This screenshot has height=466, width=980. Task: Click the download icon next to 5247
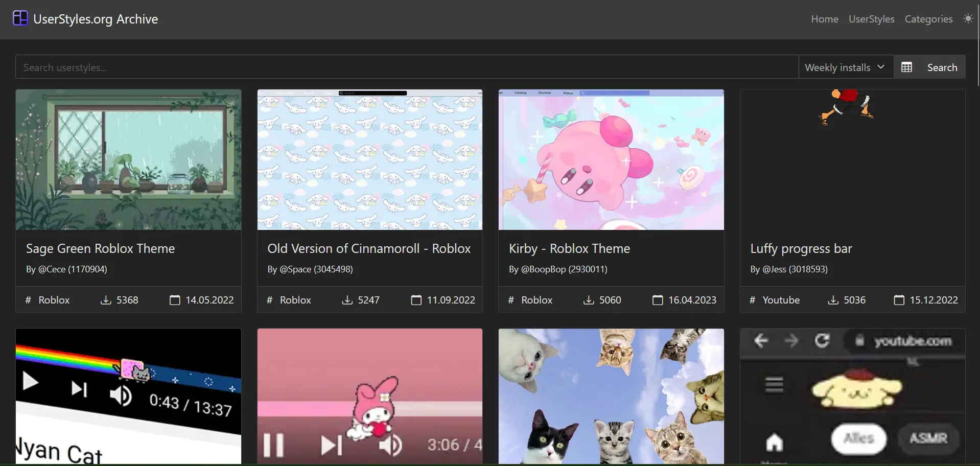(x=347, y=300)
